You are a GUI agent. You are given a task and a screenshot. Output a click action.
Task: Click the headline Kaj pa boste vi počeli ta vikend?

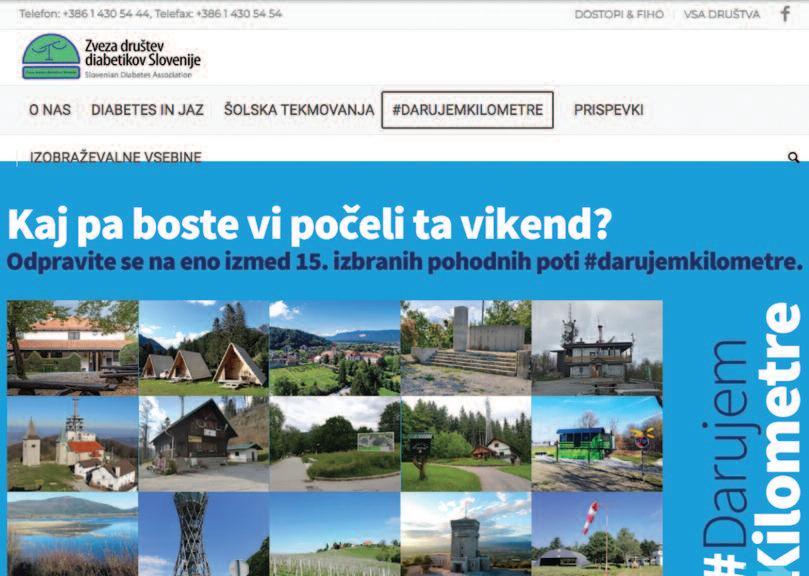[x=310, y=225]
